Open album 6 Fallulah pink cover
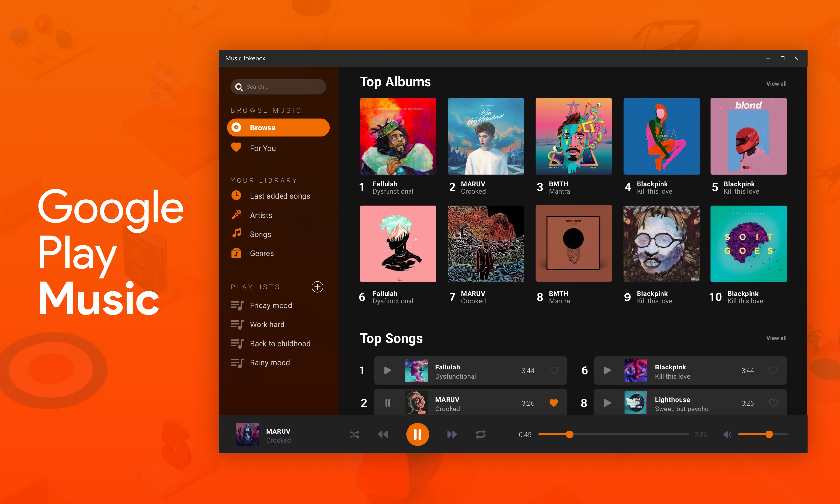The width and height of the screenshot is (840, 504). tap(398, 243)
